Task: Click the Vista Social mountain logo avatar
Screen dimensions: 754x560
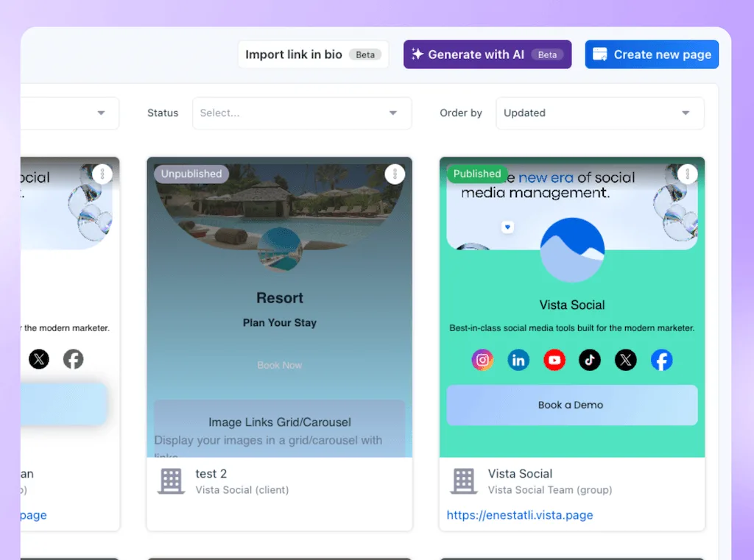Action: click(572, 250)
